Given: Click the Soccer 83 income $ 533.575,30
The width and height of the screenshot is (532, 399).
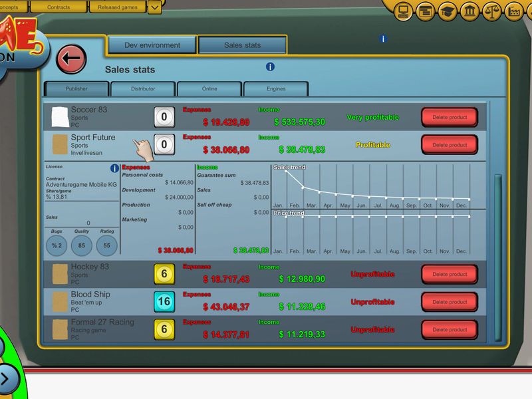Looking at the screenshot, I should pos(300,122).
